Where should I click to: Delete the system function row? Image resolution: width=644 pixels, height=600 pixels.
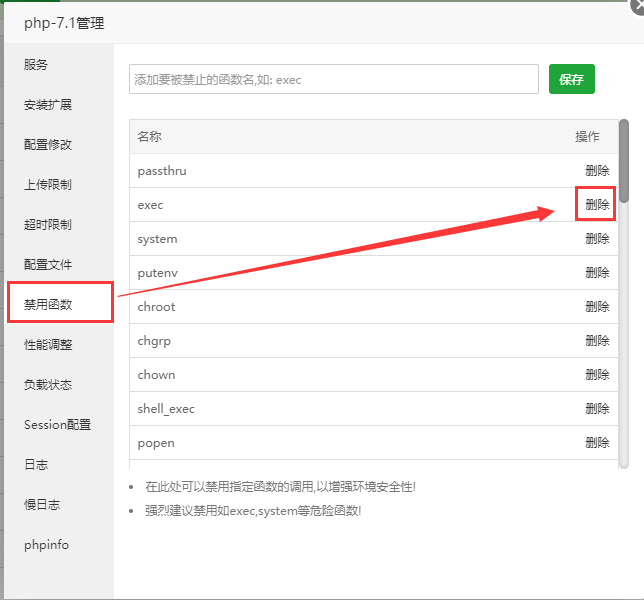tap(597, 239)
